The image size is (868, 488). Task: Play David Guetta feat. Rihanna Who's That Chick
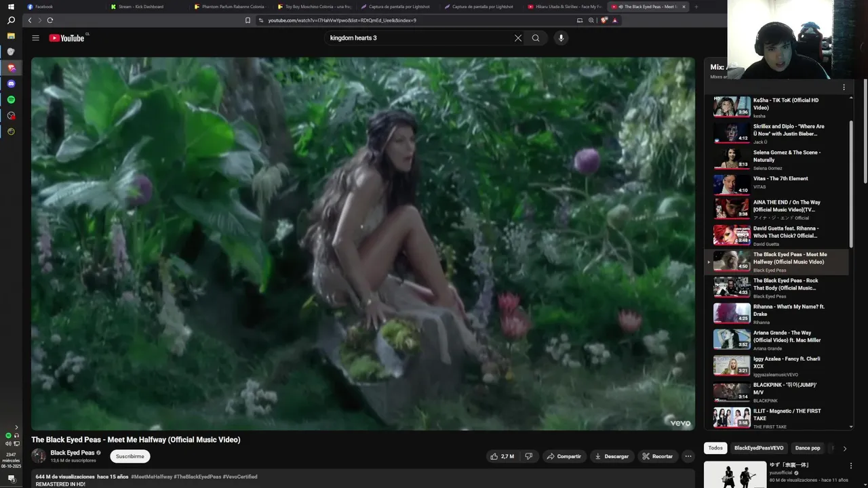pos(776,237)
